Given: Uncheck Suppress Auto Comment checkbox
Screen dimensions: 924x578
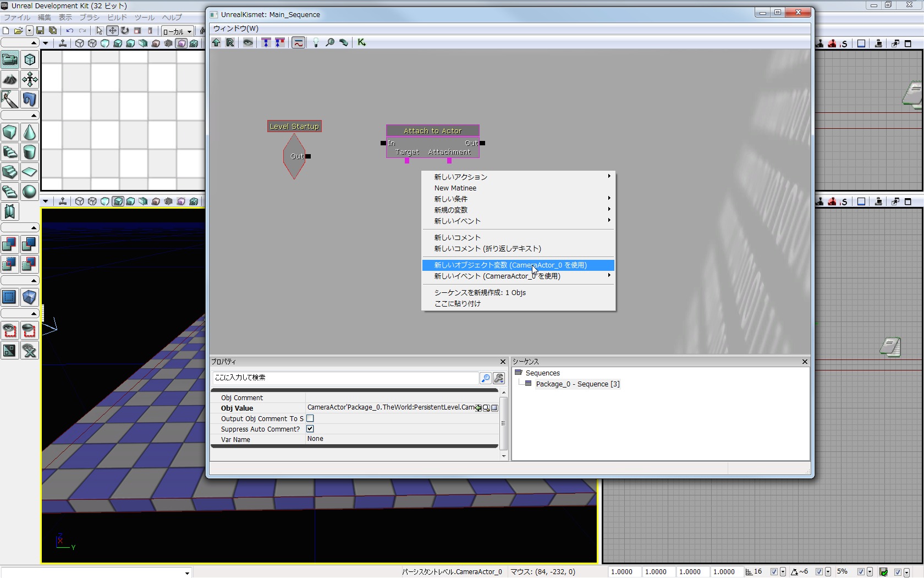Looking at the screenshot, I should (x=310, y=429).
